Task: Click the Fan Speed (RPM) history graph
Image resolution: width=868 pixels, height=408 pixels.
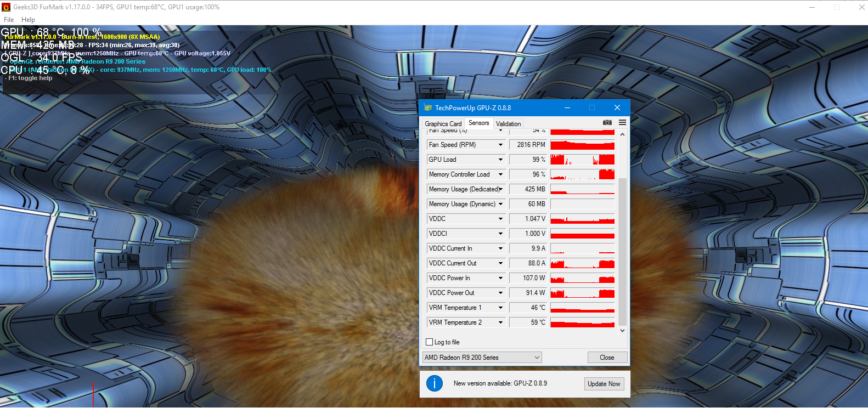Action: [x=583, y=145]
